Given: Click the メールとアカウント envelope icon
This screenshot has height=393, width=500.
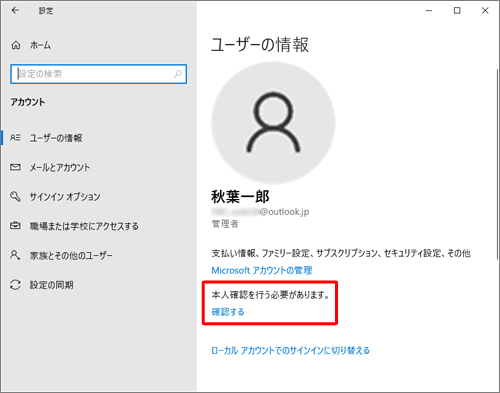Looking at the screenshot, I should pyautogui.click(x=15, y=167).
